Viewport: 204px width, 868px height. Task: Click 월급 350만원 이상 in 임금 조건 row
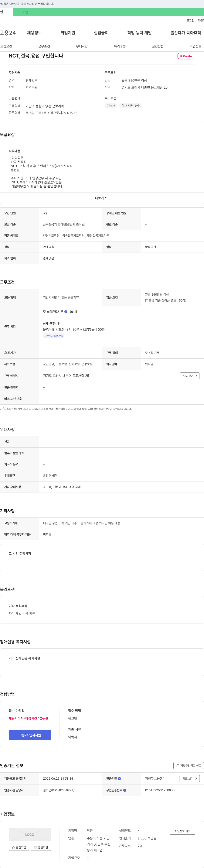[x=157, y=295]
